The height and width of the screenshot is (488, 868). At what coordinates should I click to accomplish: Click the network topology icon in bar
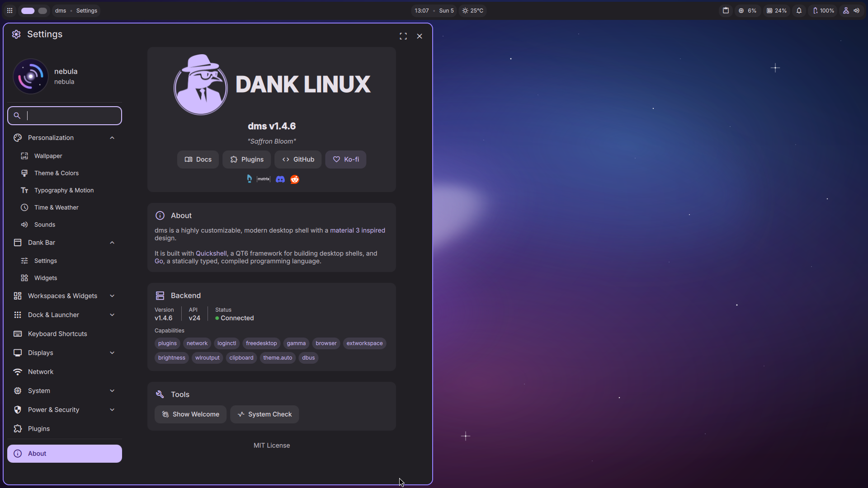846,10
